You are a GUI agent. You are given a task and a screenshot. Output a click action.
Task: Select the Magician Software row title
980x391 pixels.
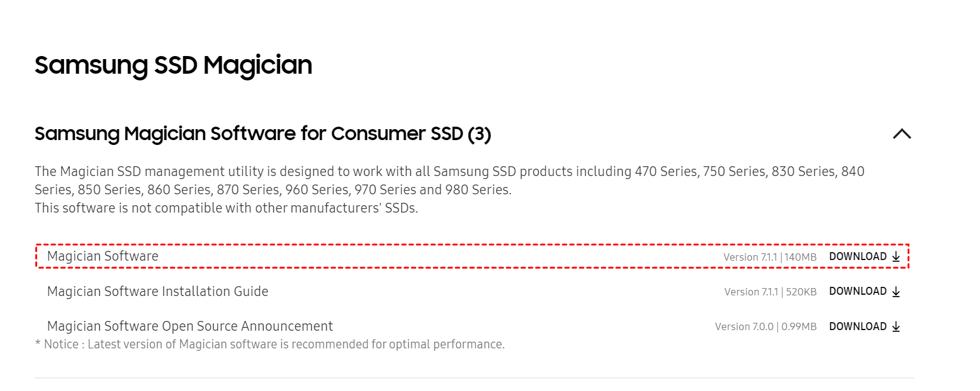coord(102,256)
